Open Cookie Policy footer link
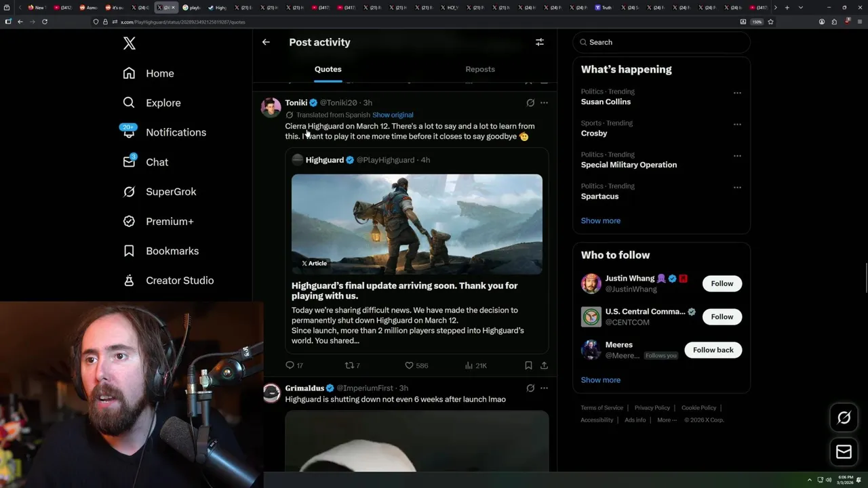This screenshot has height=488, width=868. tap(698, 408)
